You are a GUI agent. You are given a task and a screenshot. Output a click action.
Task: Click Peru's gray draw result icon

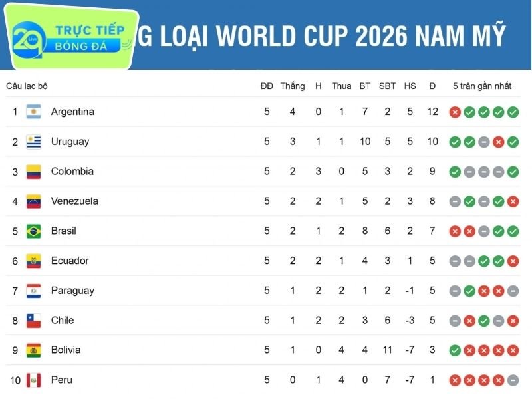click(513, 380)
